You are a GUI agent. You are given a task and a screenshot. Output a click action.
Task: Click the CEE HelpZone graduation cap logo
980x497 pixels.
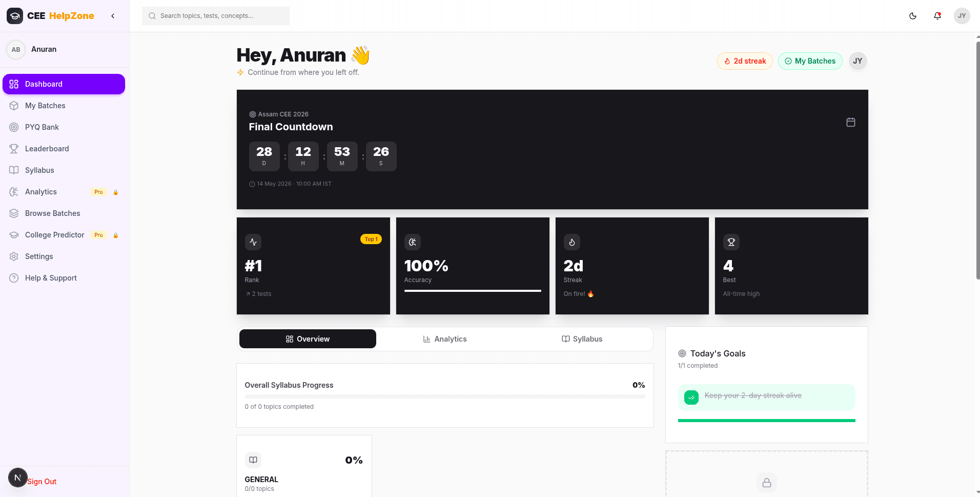point(15,16)
